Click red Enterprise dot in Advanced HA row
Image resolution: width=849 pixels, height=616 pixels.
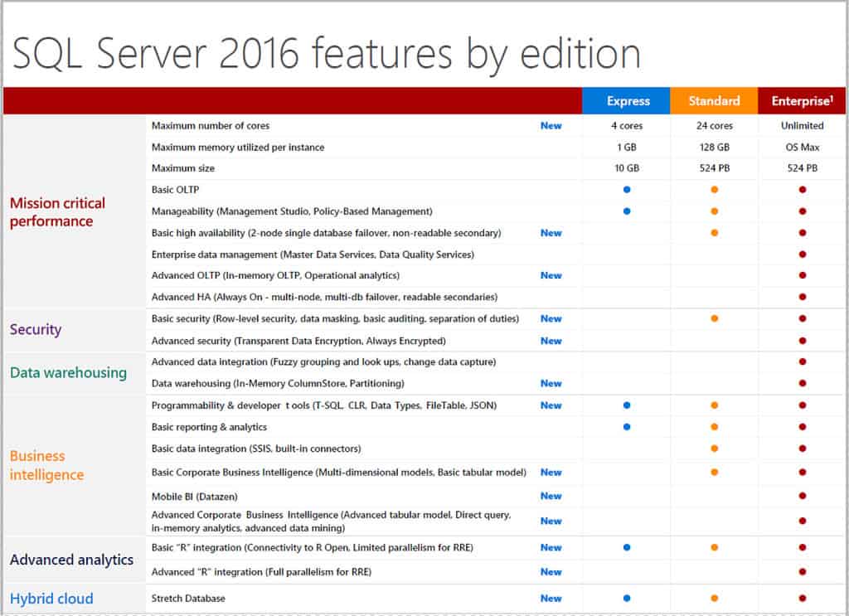click(802, 297)
